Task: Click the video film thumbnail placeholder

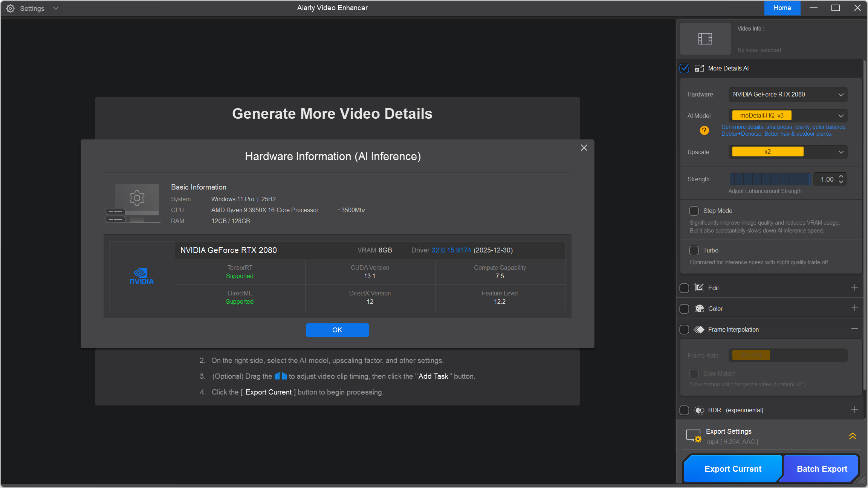Action: pos(705,39)
